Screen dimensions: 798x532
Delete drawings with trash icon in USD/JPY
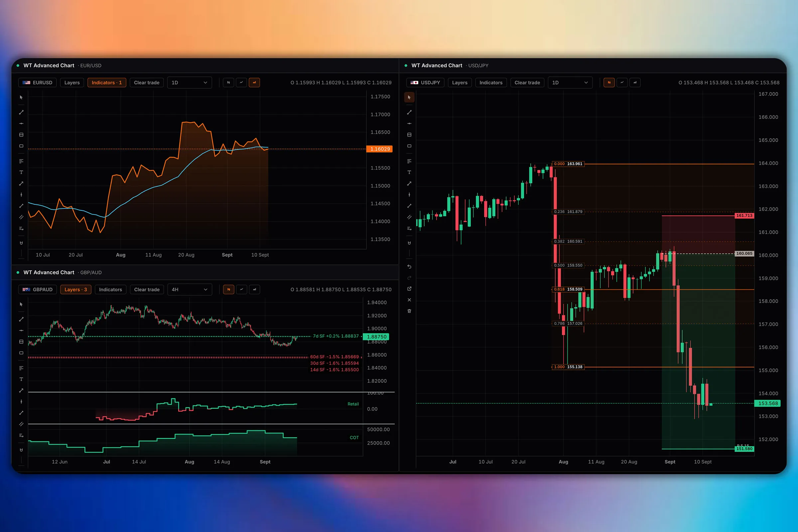coord(409,311)
